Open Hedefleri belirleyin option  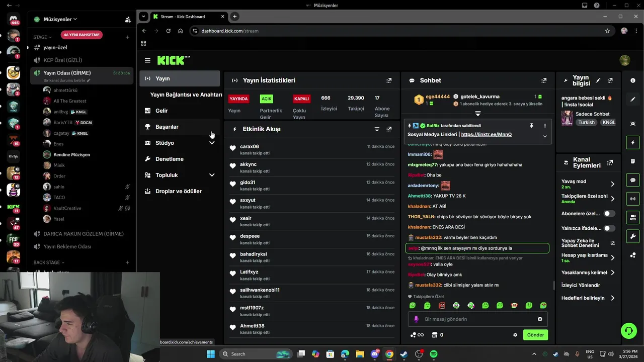(588, 298)
